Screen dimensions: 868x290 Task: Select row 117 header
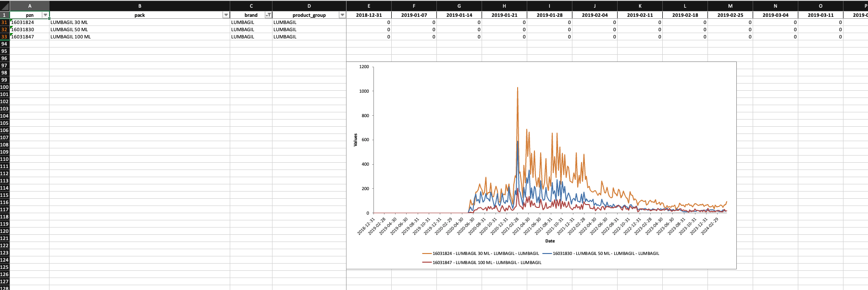pyautogui.click(x=5, y=209)
